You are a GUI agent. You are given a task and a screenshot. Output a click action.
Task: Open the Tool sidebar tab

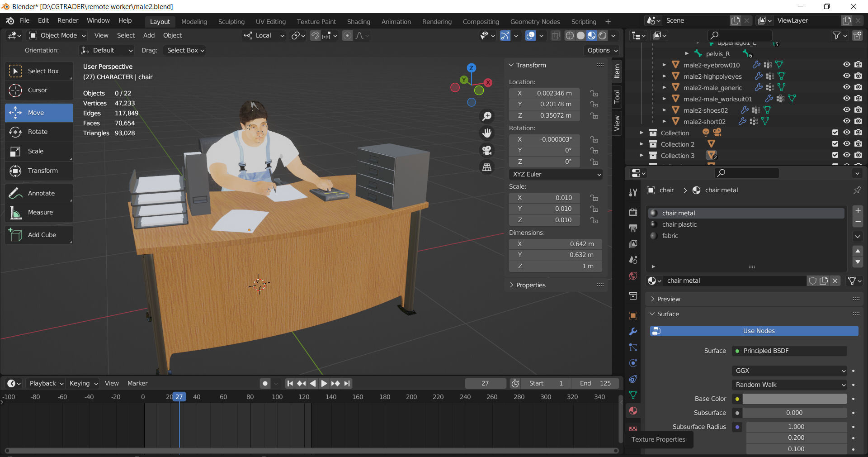[617, 96]
